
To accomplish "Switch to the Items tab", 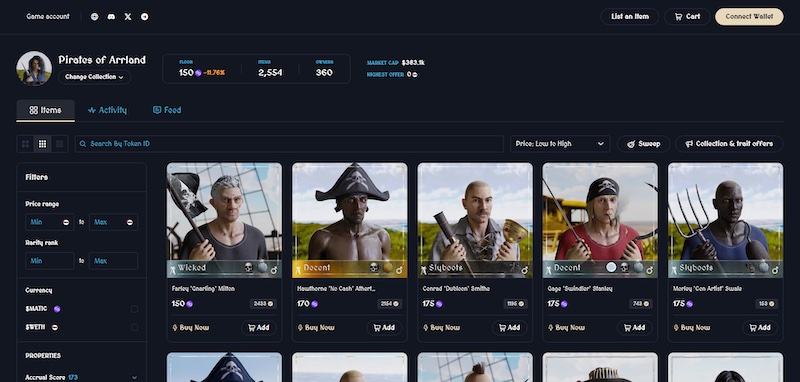I will coord(45,110).
